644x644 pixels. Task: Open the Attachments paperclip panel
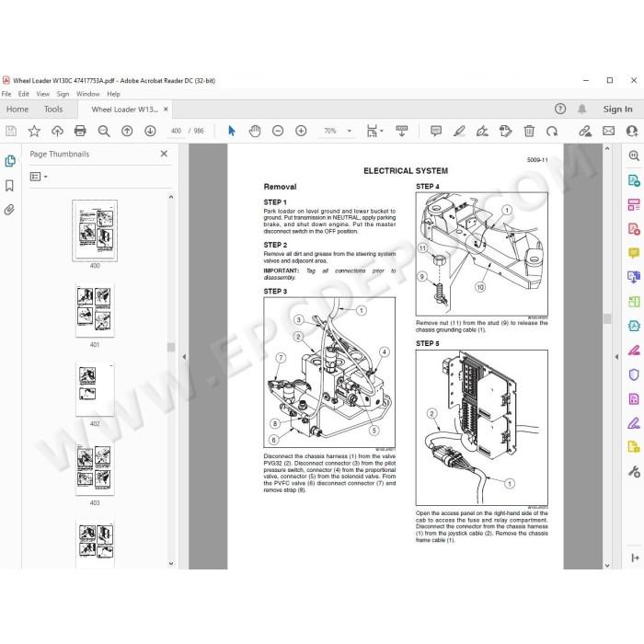coord(9,210)
